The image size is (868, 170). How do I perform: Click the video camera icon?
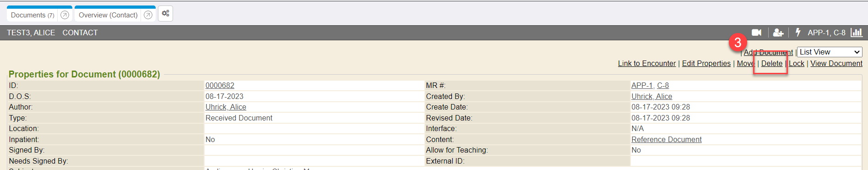coord(756,33)
